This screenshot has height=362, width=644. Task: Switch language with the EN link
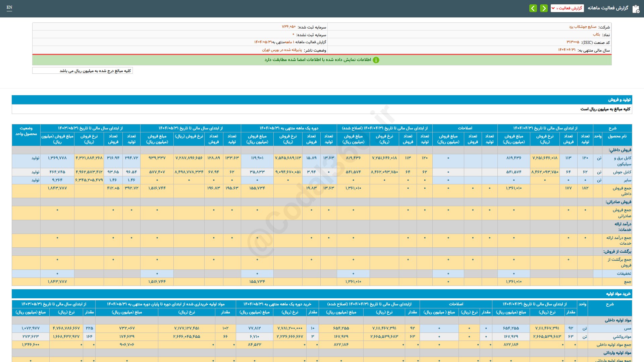pyautogui.click(x=9, y=7)
